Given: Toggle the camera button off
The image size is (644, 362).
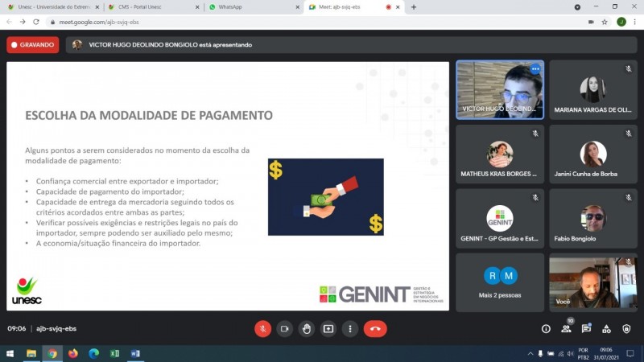Looking at the screenshot, I should click(x=284, y=328).
